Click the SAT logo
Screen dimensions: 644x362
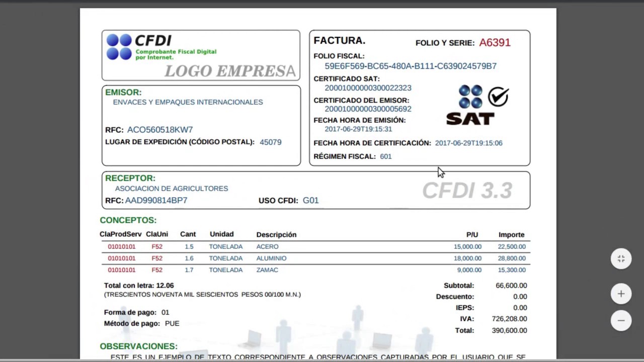click(x=477, y=105)
